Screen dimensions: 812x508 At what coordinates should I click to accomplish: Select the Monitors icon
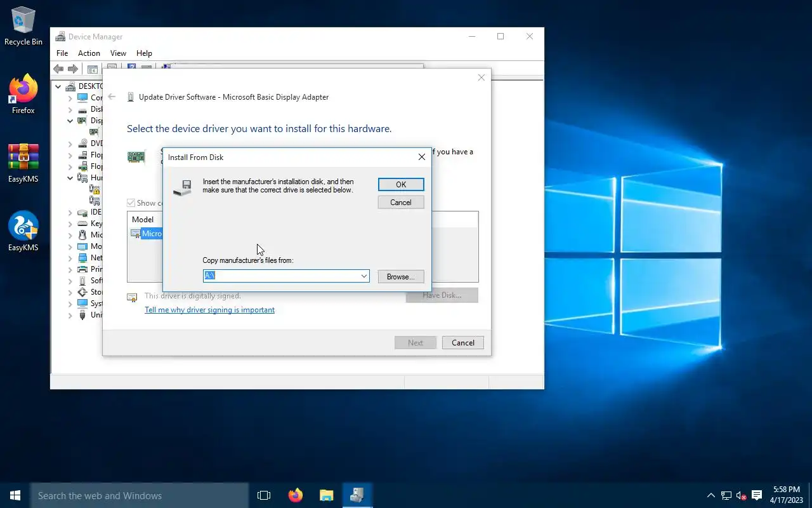pos(82,246)
